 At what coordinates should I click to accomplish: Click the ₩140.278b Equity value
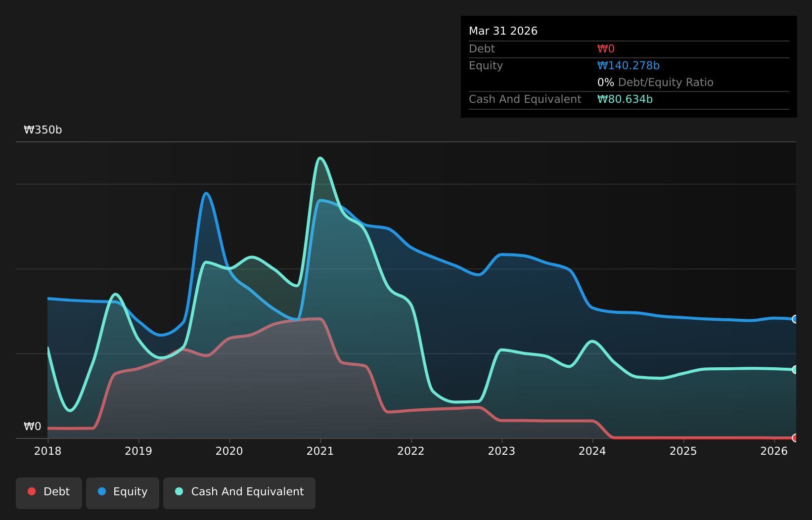point(629,66)
